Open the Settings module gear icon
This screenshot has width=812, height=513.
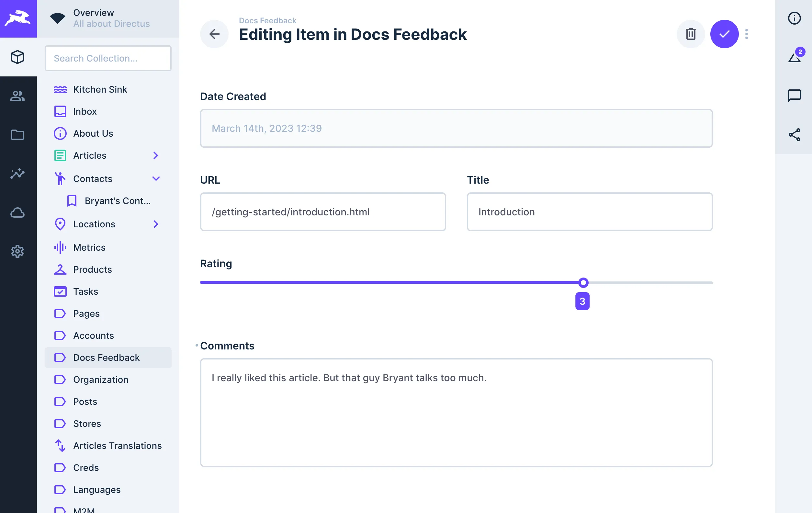click(x=17, y=251)
